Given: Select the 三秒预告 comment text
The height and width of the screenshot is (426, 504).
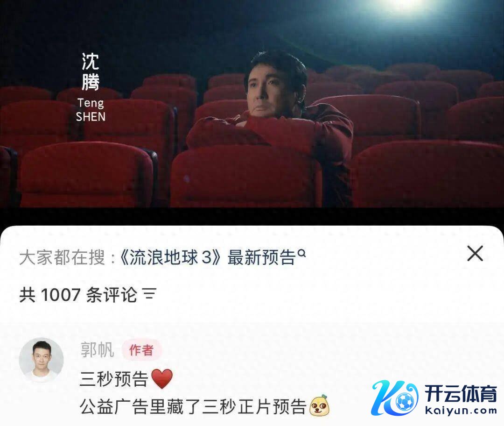Looking at the screenshot, I should (114, 379).
